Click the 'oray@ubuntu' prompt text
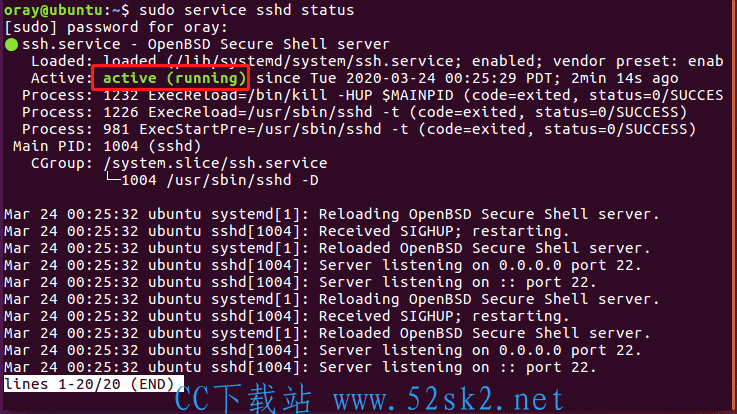The image size is (737, 414). coord(53,10)
